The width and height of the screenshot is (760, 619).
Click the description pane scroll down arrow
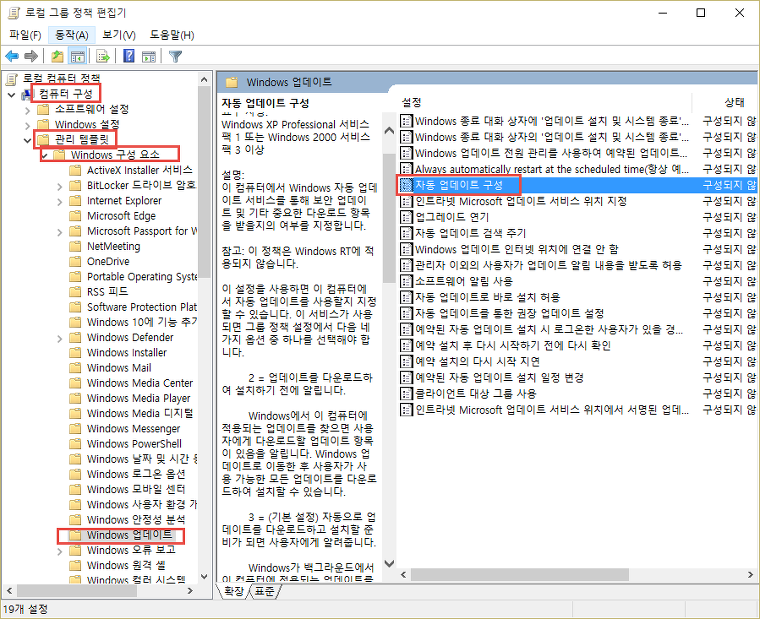(x=389, y=563)
